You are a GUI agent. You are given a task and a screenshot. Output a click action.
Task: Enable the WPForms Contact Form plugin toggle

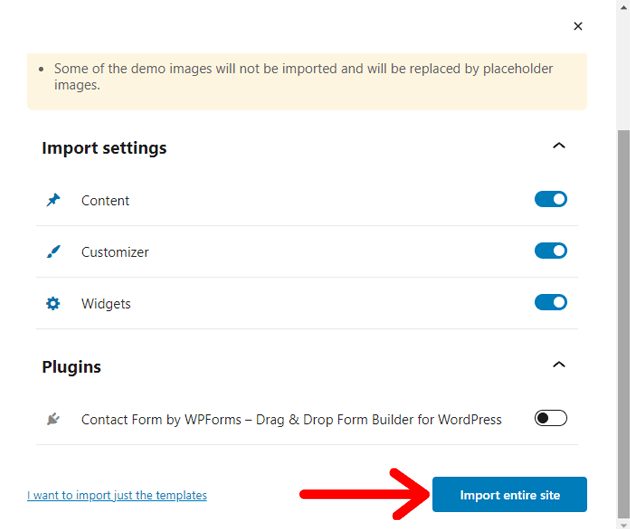[551, 418]
